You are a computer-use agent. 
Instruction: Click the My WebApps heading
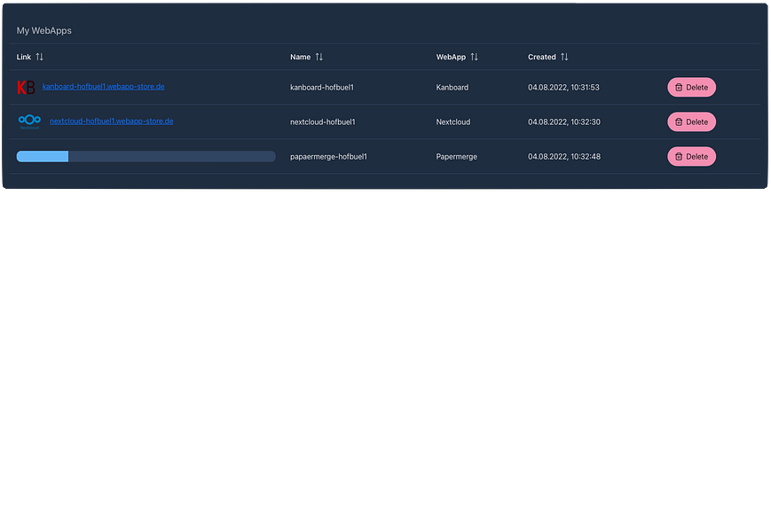tap(44, 30)
